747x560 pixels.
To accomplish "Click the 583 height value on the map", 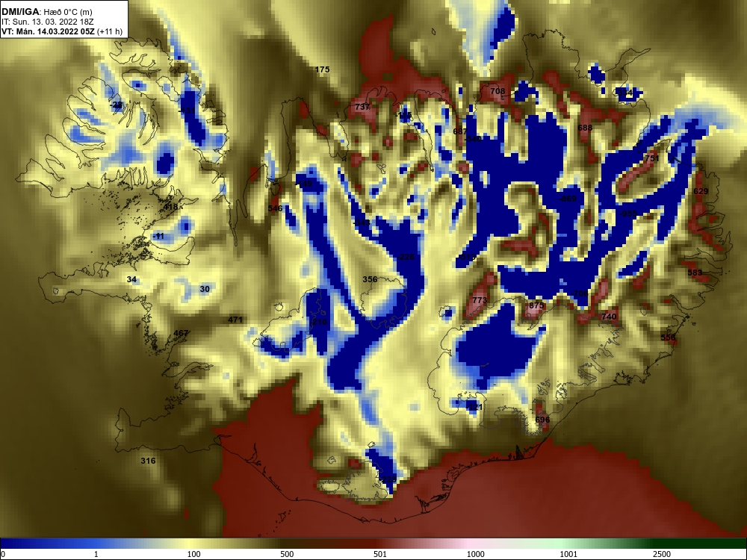I will [695, 273].
